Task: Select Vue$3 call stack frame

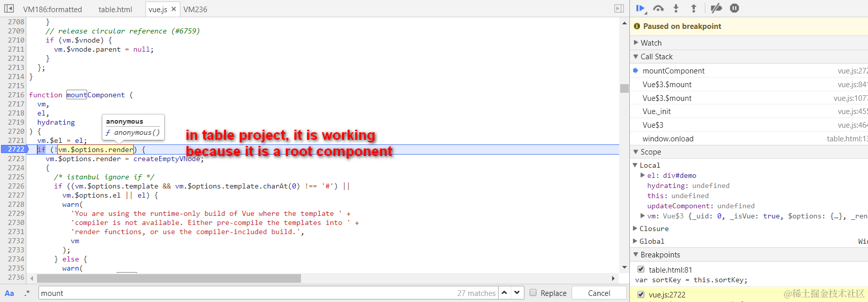Action: (749, 125)
